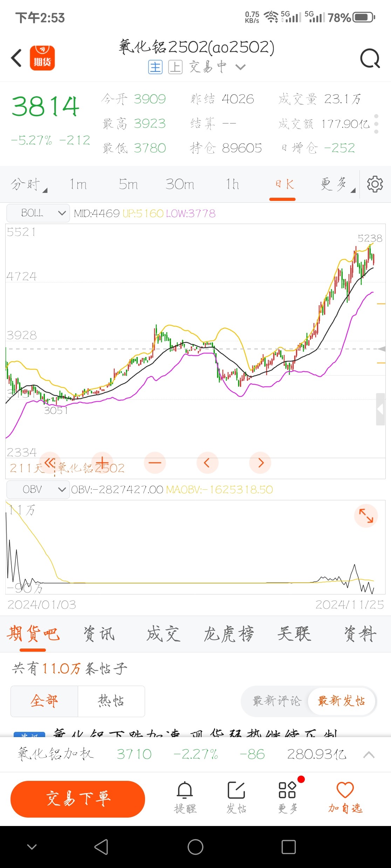Open the OBV indicator dropdown
The image size is (391, 868).
pos(38,489)
